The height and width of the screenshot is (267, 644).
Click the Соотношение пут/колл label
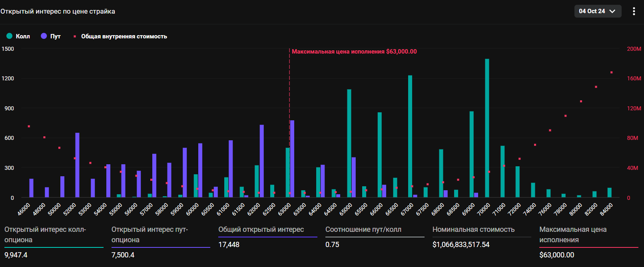pyautogui.click(x=363, y=229)
